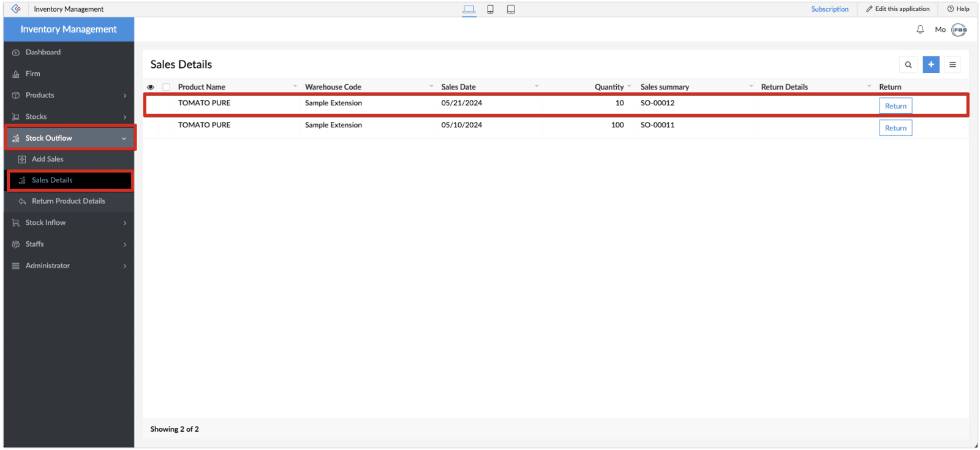Image resolution: width=980 pixels, height=450 pixels.
Task: Select Sales Details submenu item
Action: [x=70, y=180]
